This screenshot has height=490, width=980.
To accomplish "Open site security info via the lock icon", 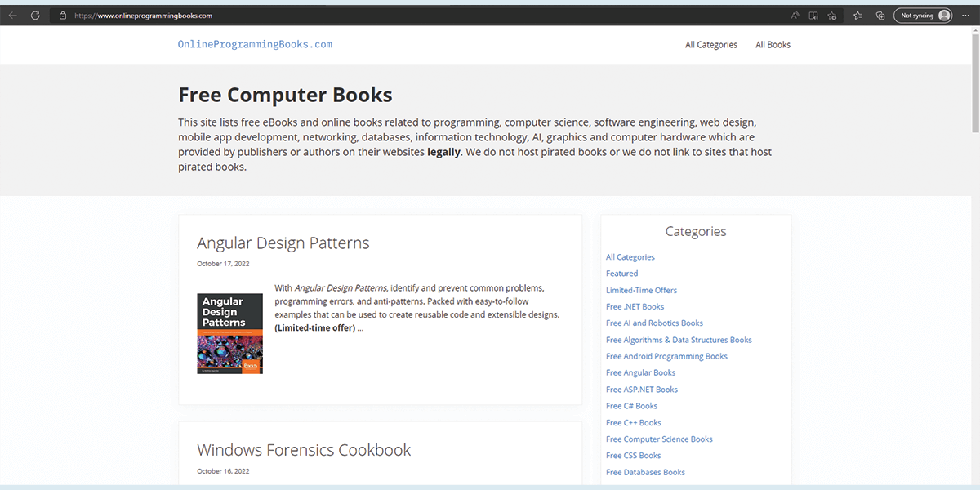I will coord(62,15).
